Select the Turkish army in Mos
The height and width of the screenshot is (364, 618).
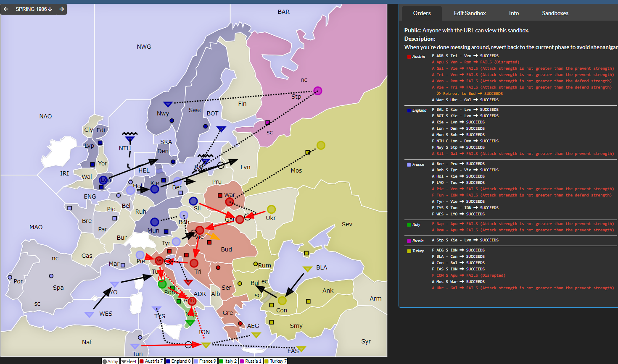[x=321, y=145]
